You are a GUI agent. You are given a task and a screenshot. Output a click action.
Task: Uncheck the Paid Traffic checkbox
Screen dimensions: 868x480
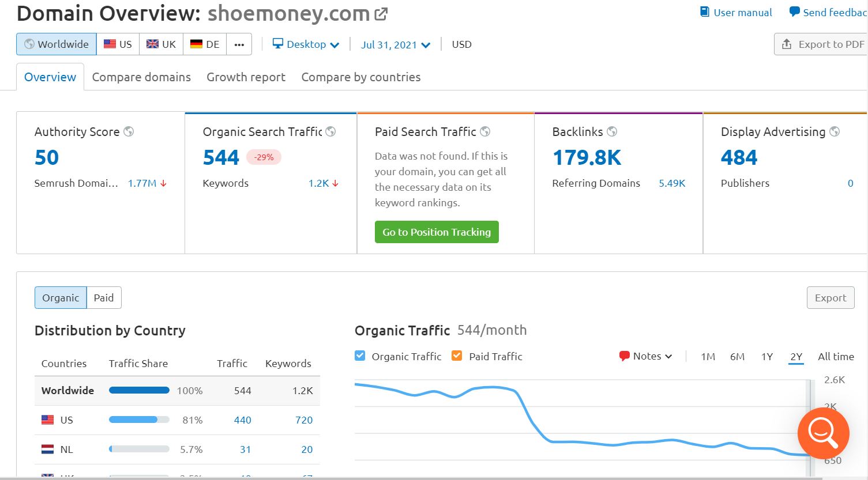tap(457, 356)
